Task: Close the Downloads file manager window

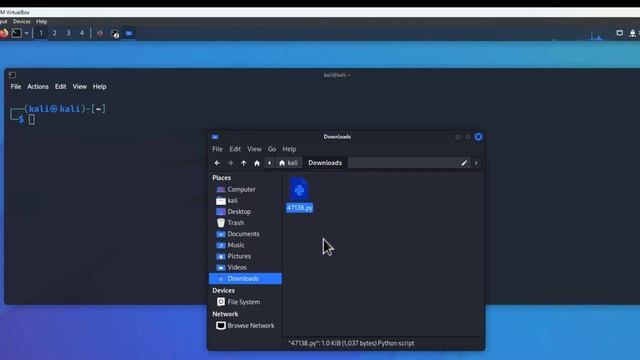Action: [478, 137]
